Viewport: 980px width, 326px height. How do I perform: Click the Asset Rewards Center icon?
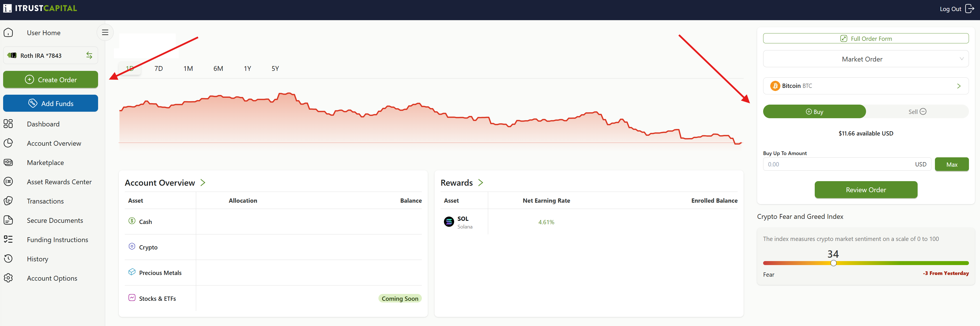pos(9,182)
